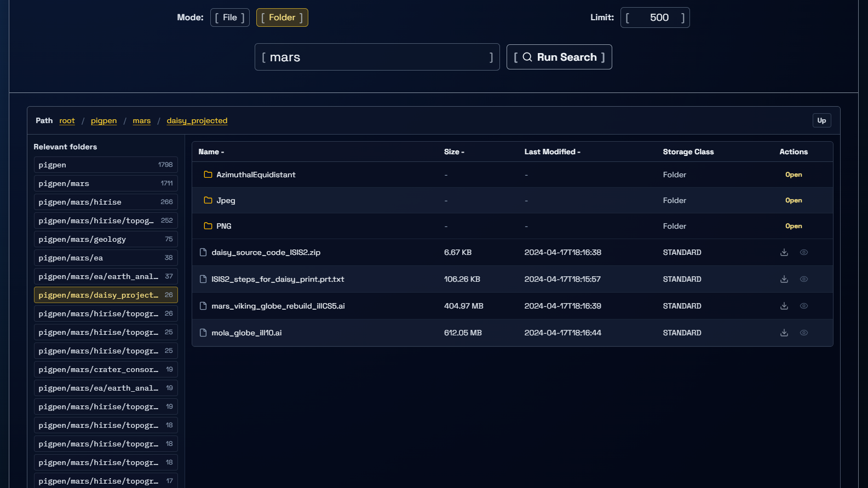Click the AzimuthalEquidistant folder name
868x488 pixels.
256,175
